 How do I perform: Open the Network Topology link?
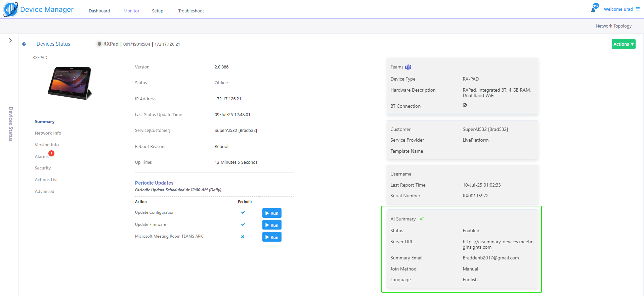click(613, 26)
